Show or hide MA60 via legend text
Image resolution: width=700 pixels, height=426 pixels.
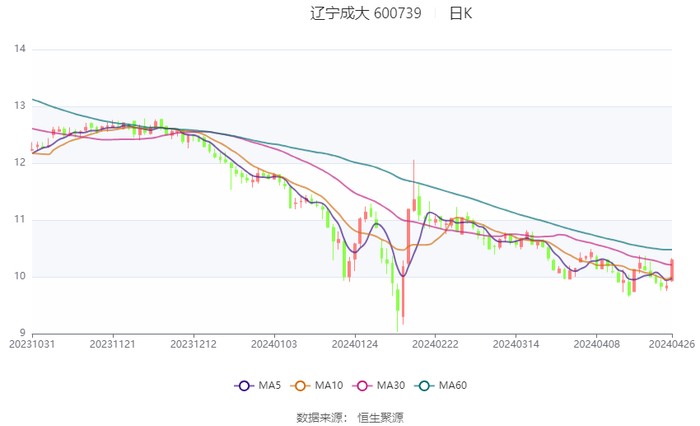point(454,386)
